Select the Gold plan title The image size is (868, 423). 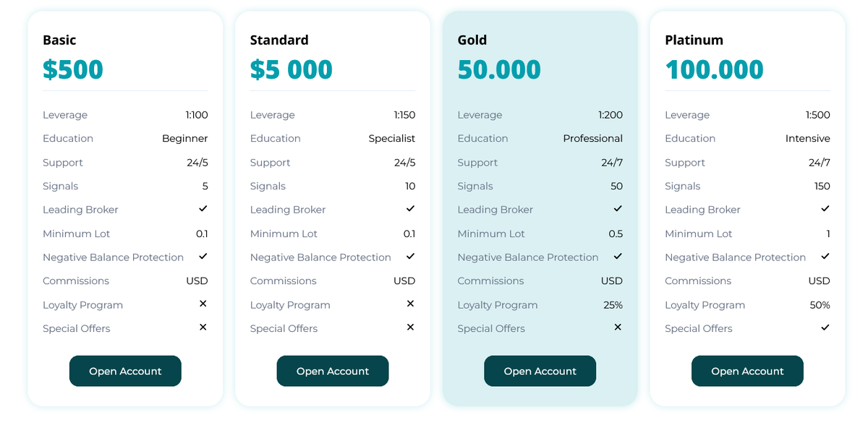pyautogui.click(x=472, y=40)
